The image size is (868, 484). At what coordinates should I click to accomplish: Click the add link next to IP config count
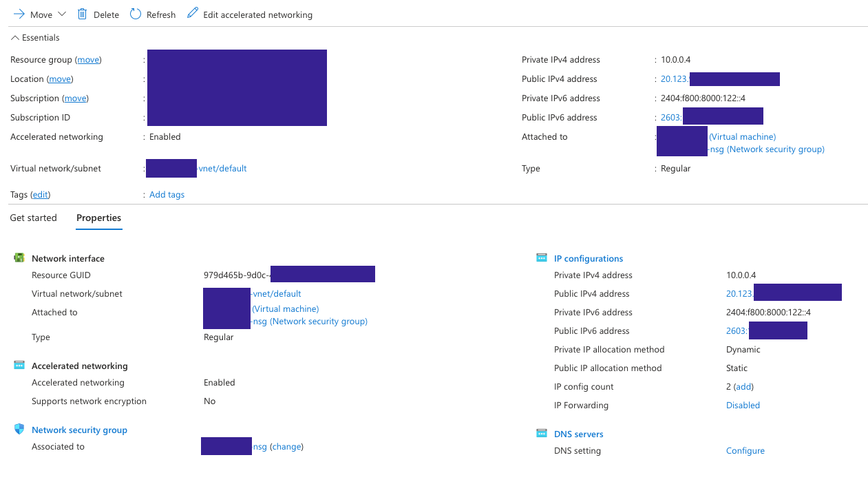(743, 386)
